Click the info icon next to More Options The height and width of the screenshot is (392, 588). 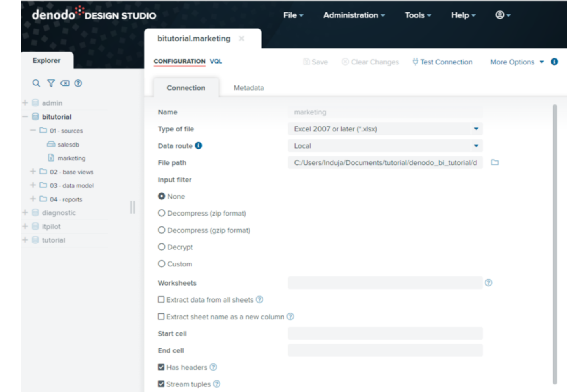555,62
